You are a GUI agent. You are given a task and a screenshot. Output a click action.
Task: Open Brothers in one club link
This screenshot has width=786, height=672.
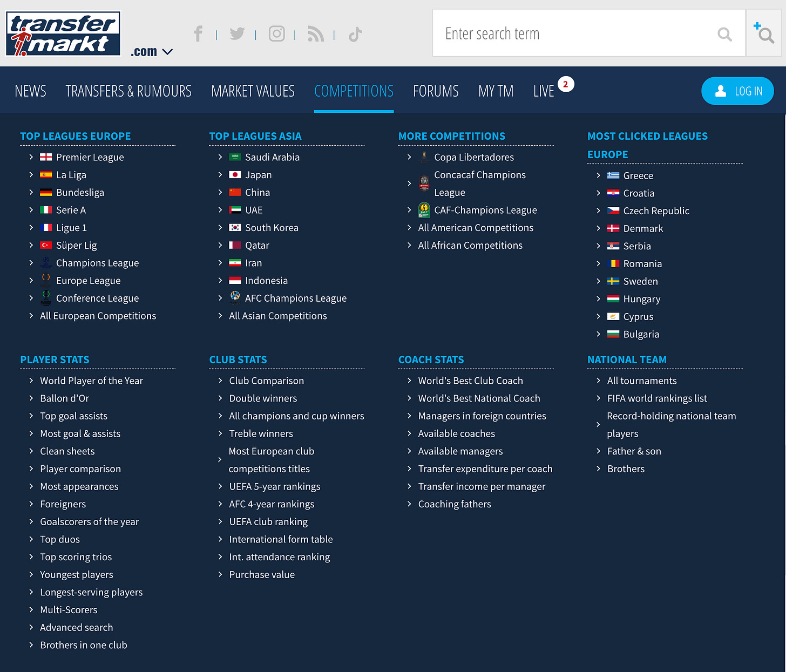(83, 645)
